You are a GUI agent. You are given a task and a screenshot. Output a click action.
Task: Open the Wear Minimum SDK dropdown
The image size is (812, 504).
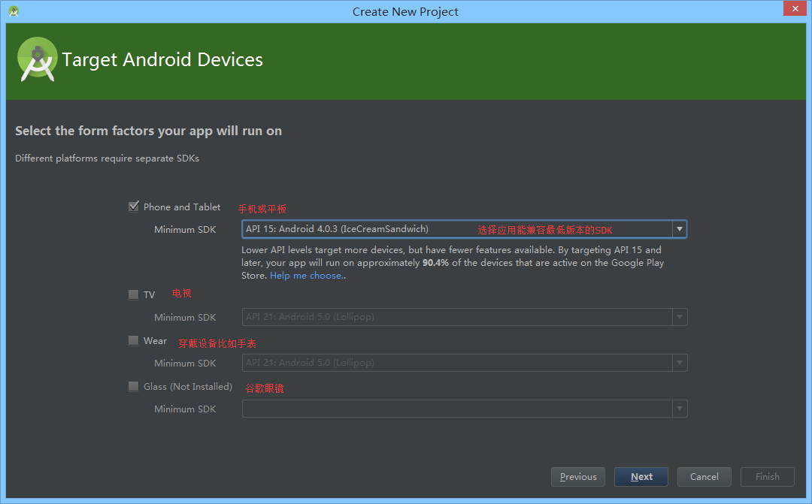pyautogui.click(x=679, y=363)
